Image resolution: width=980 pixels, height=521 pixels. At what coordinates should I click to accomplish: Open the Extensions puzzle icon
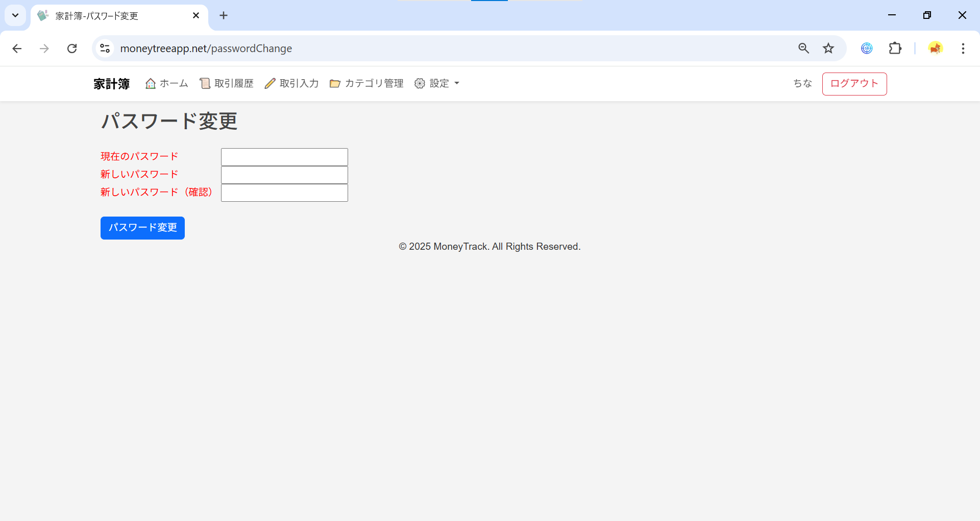click(895, 49)
